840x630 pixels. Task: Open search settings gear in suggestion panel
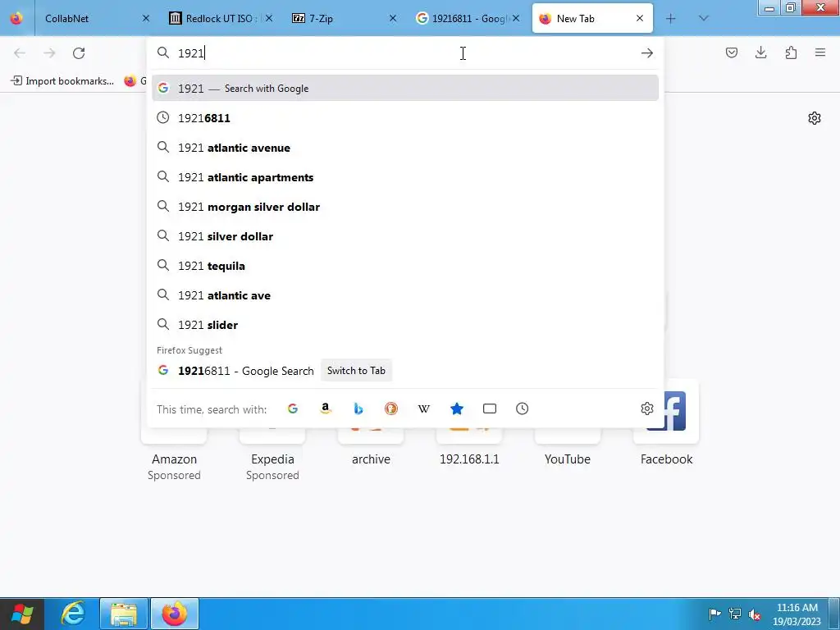pyautogui.click(x=647, y=409)
